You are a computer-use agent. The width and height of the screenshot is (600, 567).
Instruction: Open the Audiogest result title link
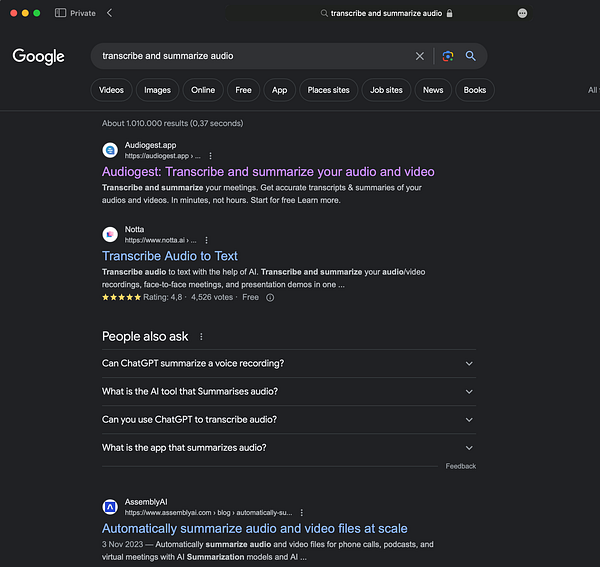click(x=268, y=172)
